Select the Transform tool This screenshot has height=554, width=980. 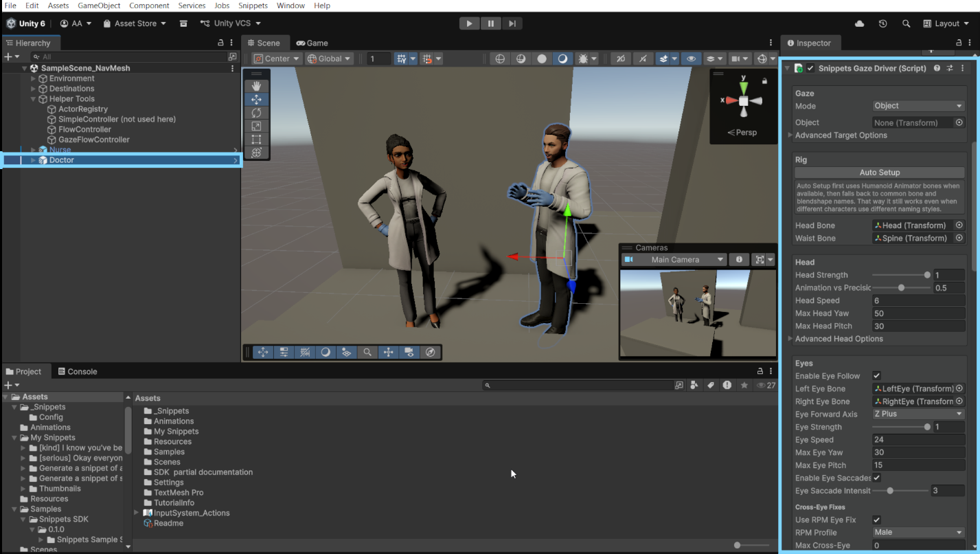pyautogui.click(x=256, y=153)
